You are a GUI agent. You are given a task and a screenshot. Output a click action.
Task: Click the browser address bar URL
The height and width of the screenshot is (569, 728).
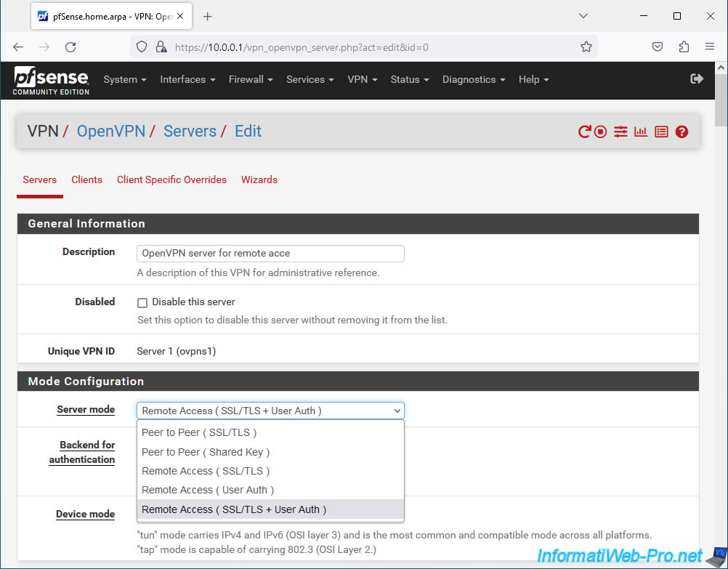pos(302,47)
